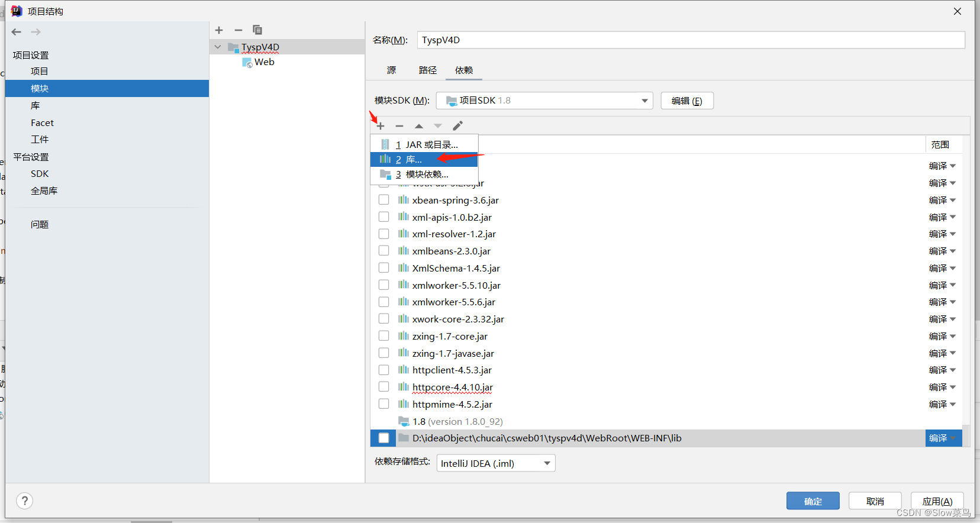Image resolution: width=980 pixels, height=523 pixels.
Task: Switch to the 依赖 tab
Action: coord(464,70)
